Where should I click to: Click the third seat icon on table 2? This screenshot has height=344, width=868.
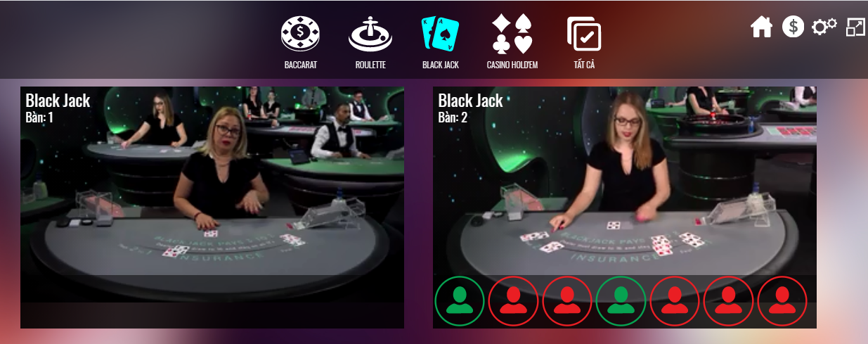click(567, 301)
